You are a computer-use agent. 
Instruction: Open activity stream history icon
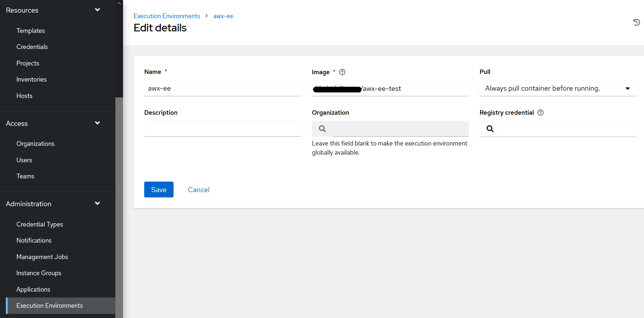tap(636, 22)
